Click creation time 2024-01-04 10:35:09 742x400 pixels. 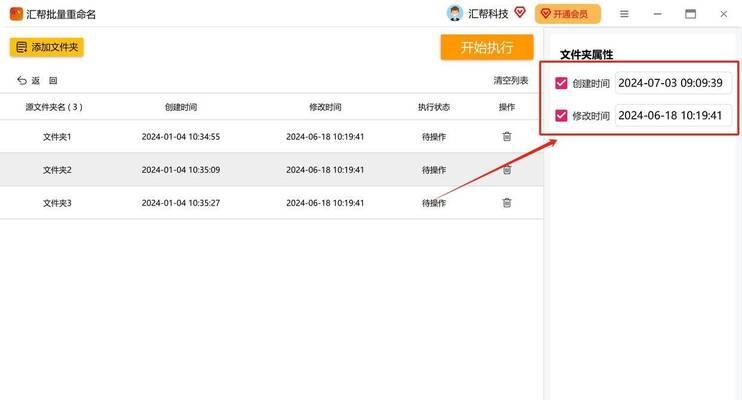(181, 170)
